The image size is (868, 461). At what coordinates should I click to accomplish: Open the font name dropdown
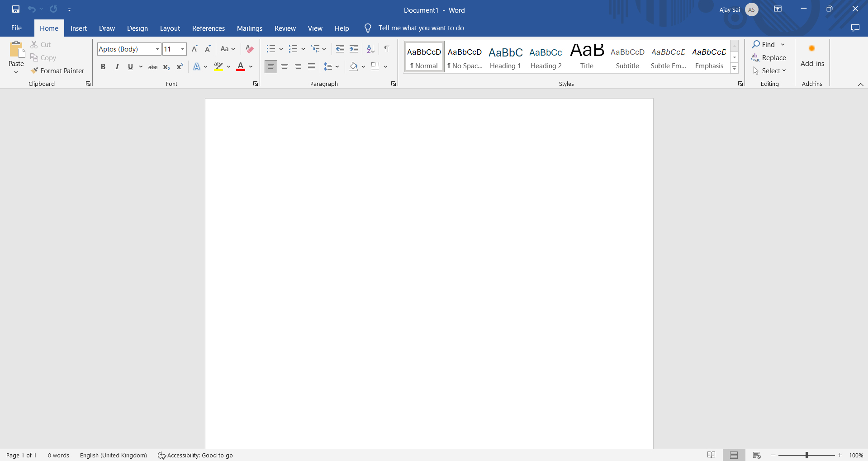[157, 49]
